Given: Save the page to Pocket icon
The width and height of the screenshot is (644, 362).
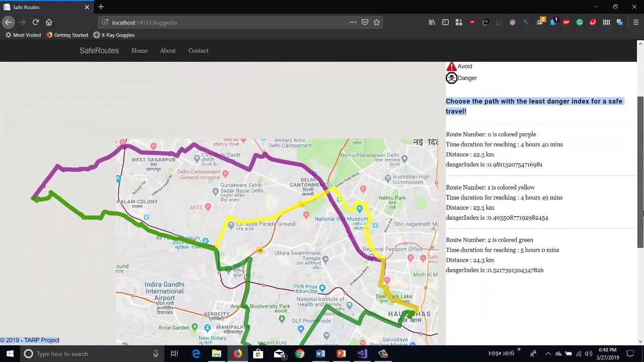Looking at the screenshot, I should (365, 22).
